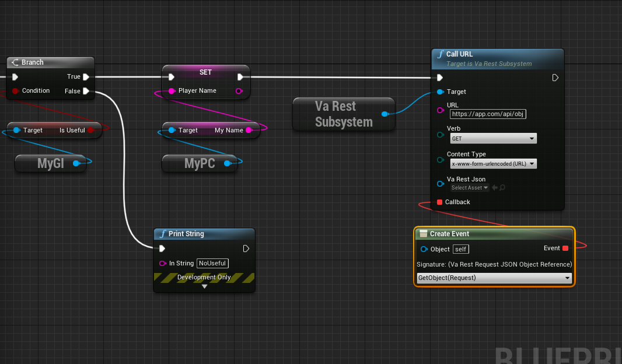Expand the Print String advanced options arrow
Image resolution: width=622 pixels, height=364 pixels.
[x=204, y=286]
